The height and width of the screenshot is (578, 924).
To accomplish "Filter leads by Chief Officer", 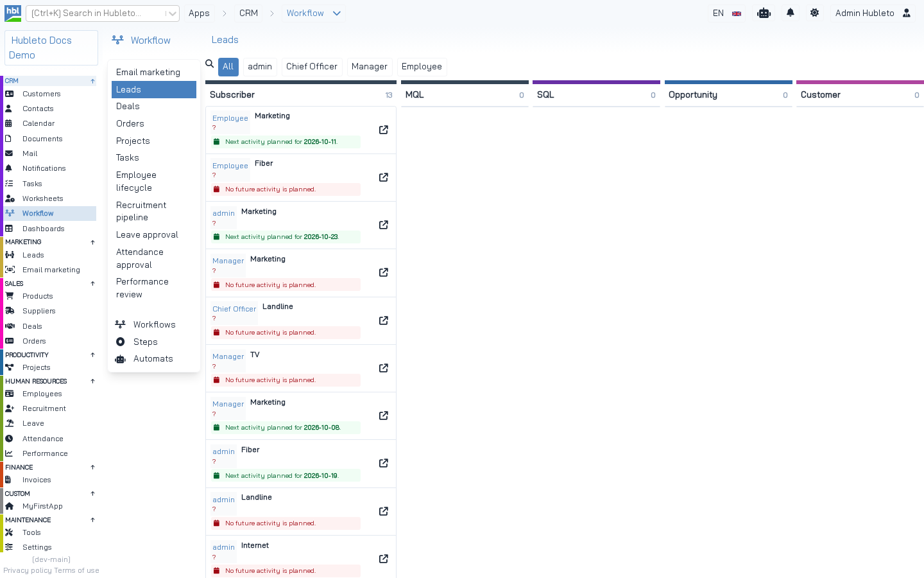I will [x=312, y=67].
